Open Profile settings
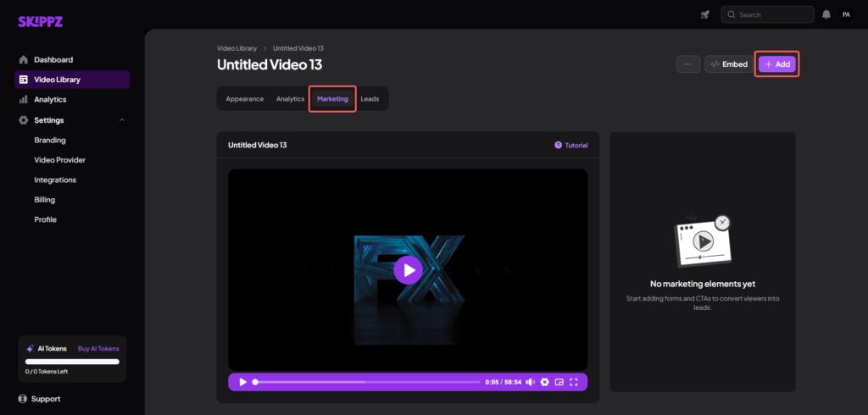The width and height of the screenshot is (868, 415). [46, 219]
